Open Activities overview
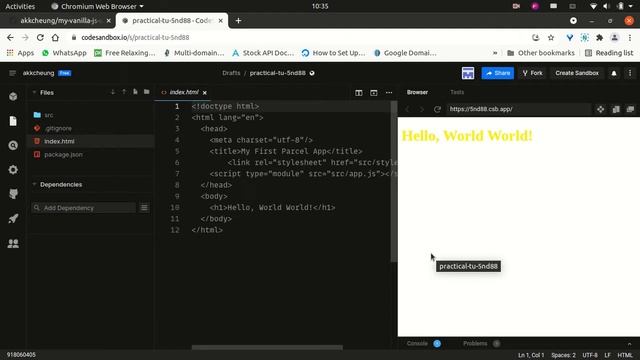The height and width of the screenshot is (360, 640). click(x=20, y=6)
